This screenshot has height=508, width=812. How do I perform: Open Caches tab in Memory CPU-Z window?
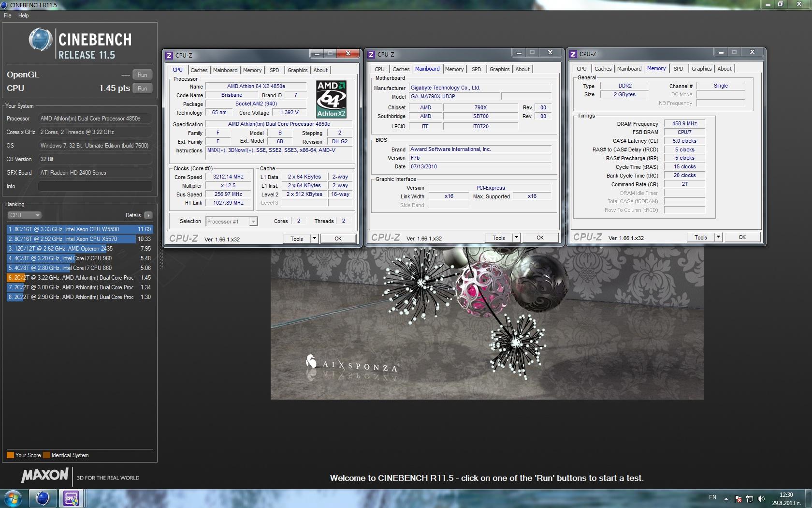click(x=603, y=69)
